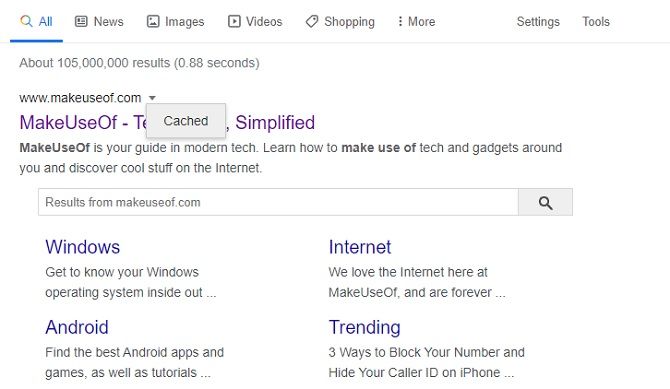Open the Trending sitelink
This screenshot has height=389, width=670.
364,327
